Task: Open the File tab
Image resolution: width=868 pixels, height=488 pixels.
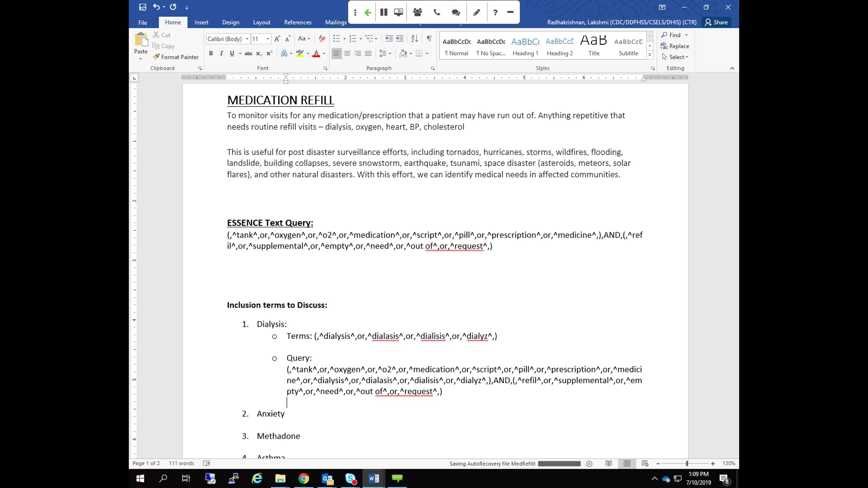Action: 142,22
